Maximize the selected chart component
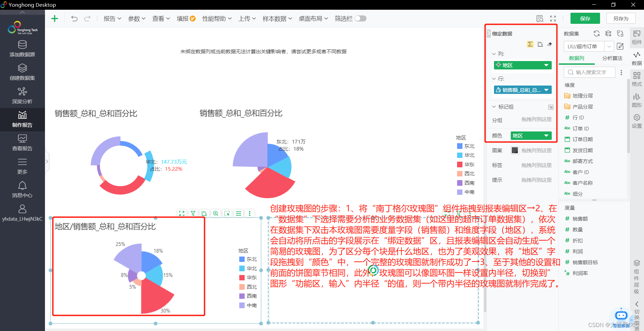The image size is (644, 331). [x=182, y=213]
